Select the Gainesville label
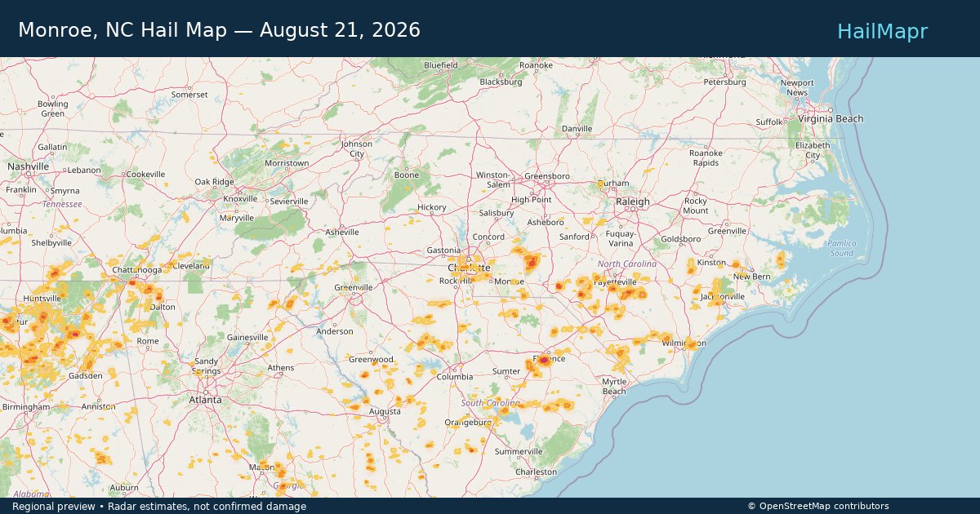 [247, 338]
